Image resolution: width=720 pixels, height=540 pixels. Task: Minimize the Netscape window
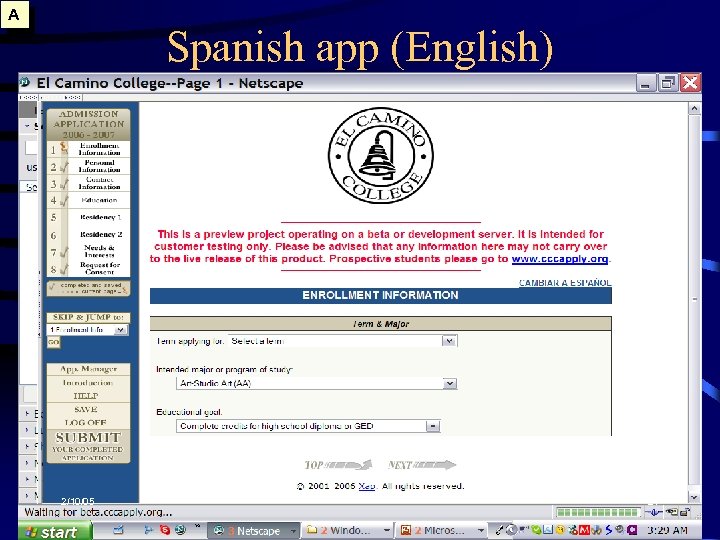(x=645, y=83)
